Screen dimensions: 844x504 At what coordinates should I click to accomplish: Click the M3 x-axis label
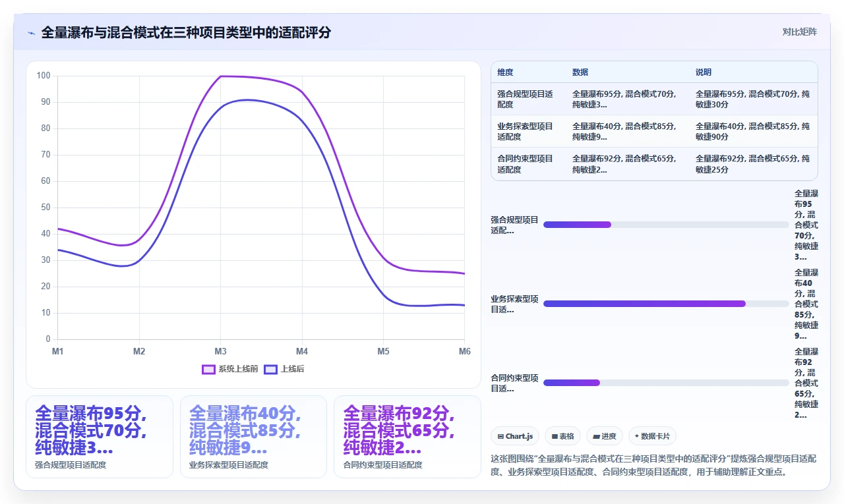pos(221,351)
